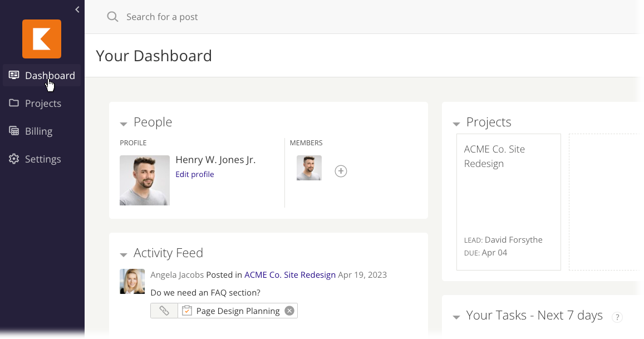The image size is (644, 339).
Task: Click the paperclip attachment icon on Angela's post
Action: [164, 311]
